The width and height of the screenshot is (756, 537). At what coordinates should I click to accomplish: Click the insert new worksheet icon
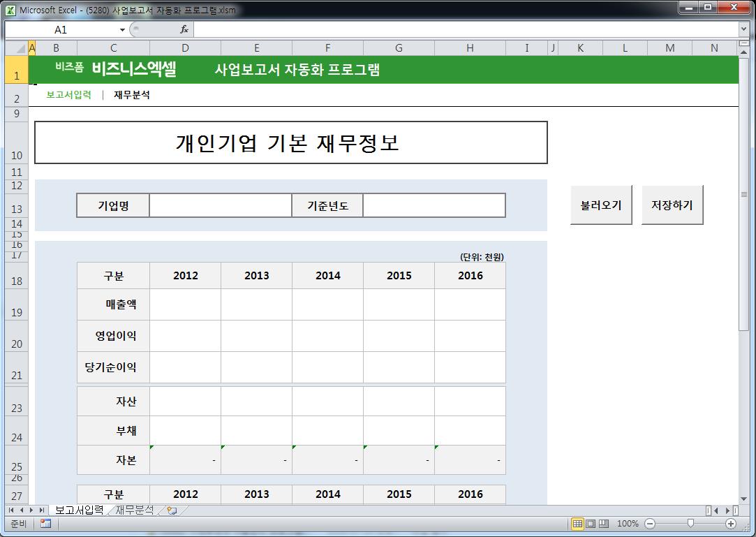172,510
